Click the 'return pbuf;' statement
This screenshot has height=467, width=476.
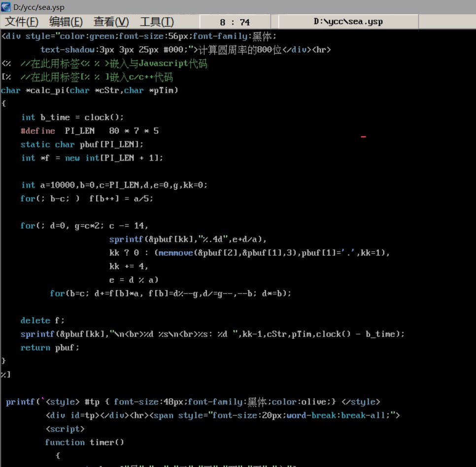[x=50, y=347]
